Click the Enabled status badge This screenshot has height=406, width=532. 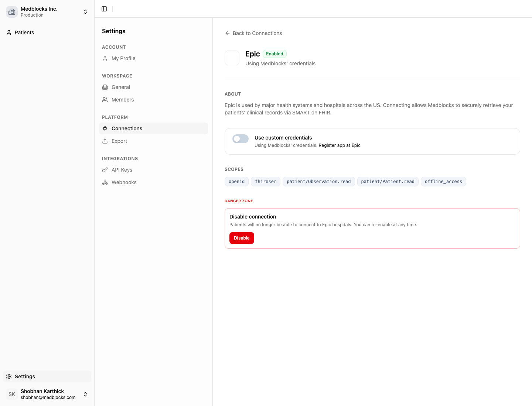(274, 54)
